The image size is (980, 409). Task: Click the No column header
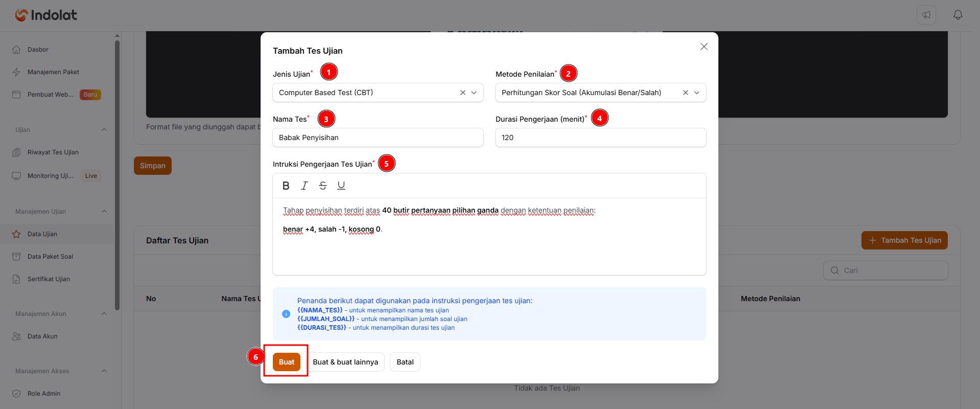click(151, 299)
